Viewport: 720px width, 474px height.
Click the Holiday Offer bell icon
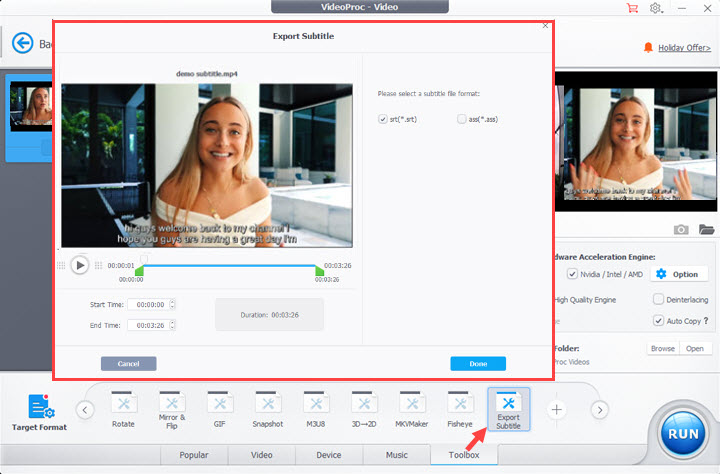coord(648,47)
